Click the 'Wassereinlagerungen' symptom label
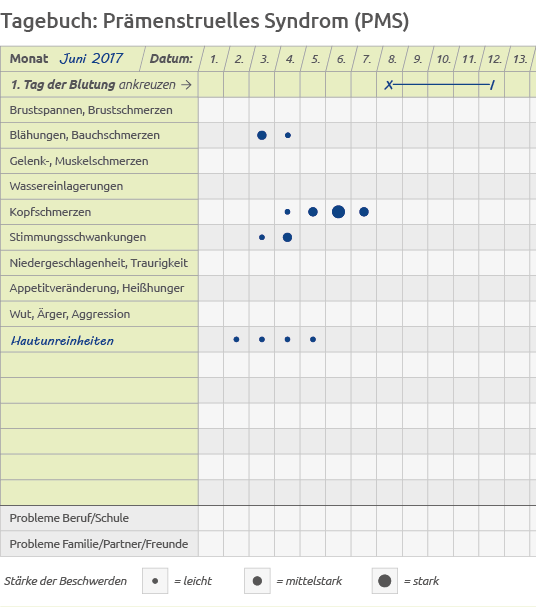This screenshot has height=607, width=536. click(66, 186)
